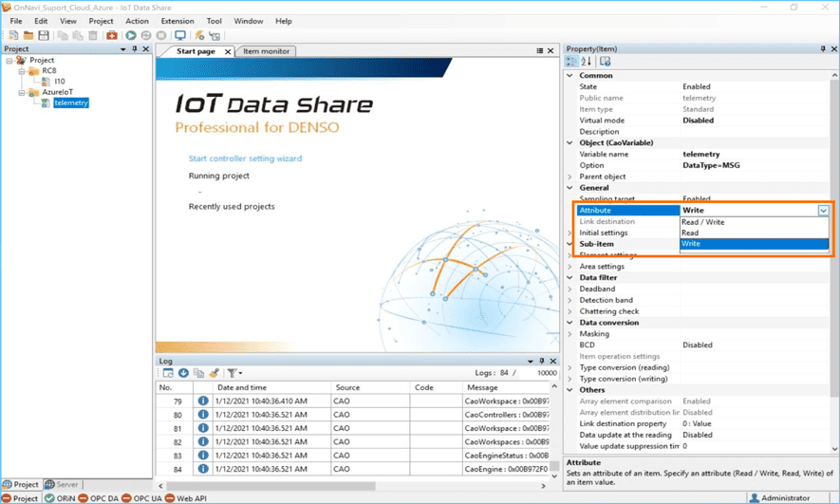Click the Date and time column header

tap(271, 387)
